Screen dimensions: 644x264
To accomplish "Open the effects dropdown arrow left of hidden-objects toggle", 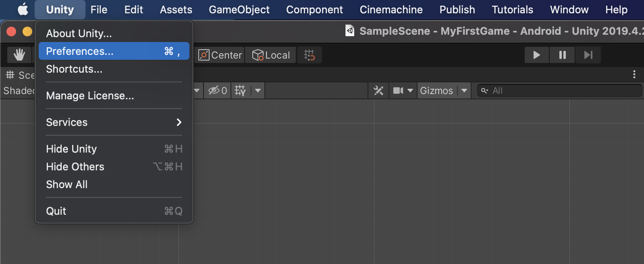I will [197, 90].
